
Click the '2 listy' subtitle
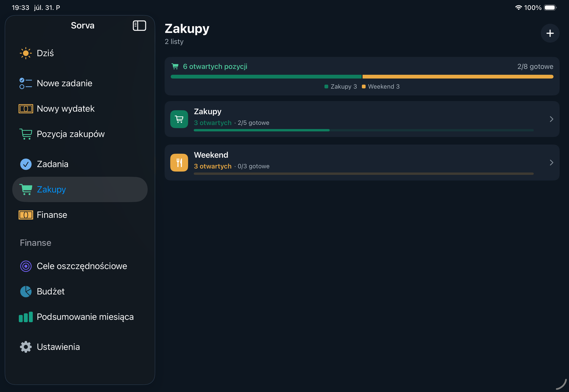coord(174,42)
